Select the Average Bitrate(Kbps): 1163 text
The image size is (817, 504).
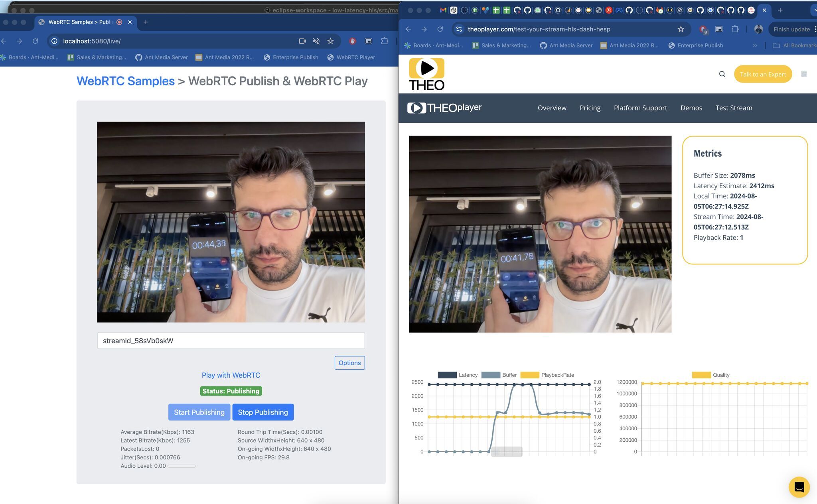[x=157, y=432]
